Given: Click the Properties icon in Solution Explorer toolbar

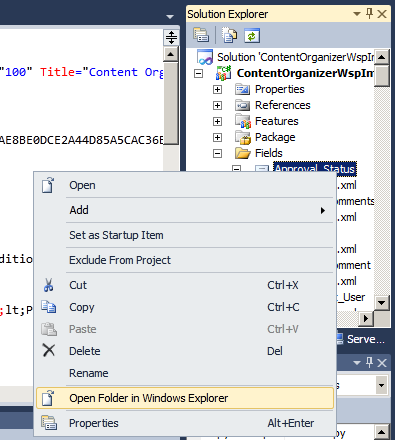Looking at the screenshot, I should (x=201, y=35).
